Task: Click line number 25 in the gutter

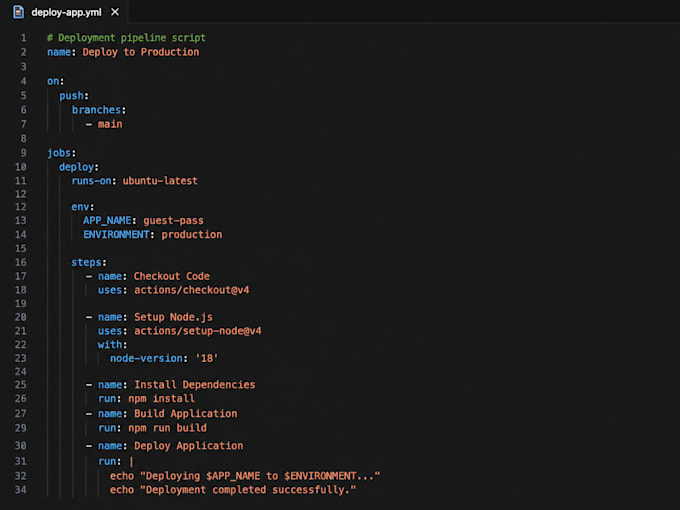Action: pyautogui.click(x=20, y=385)
